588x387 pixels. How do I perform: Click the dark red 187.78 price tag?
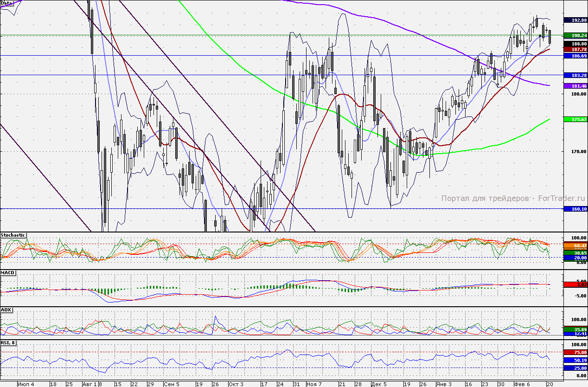click(575, 49)
